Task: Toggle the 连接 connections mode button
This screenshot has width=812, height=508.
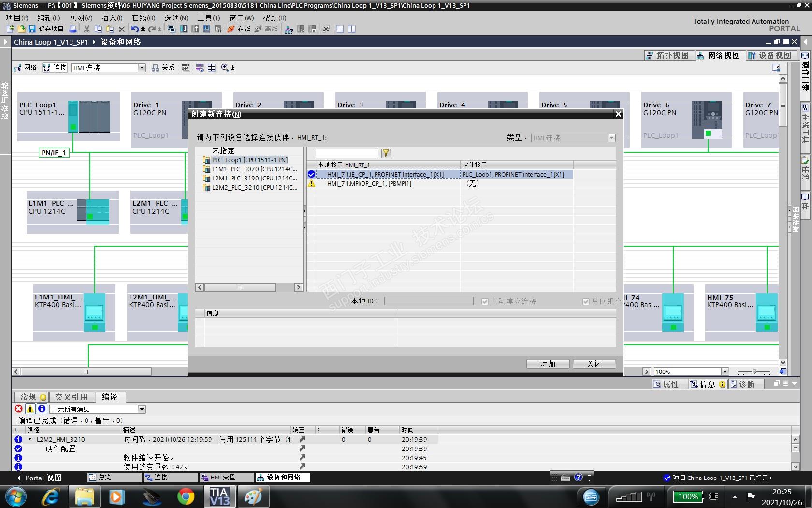Action: (x=55, y=68)
